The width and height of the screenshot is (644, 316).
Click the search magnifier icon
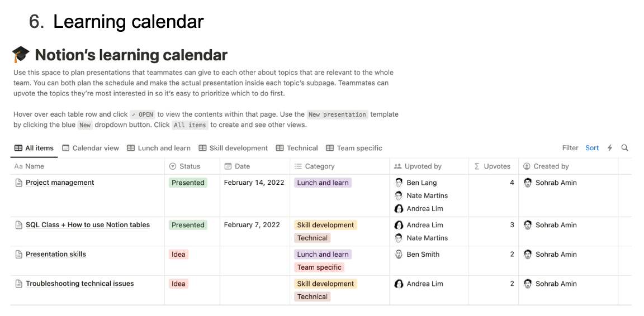(x=624, y=148)
